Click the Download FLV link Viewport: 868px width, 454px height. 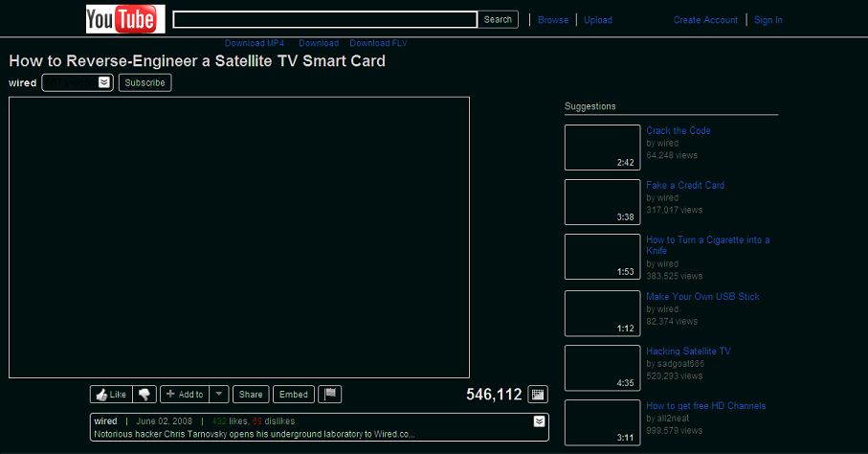378,43
